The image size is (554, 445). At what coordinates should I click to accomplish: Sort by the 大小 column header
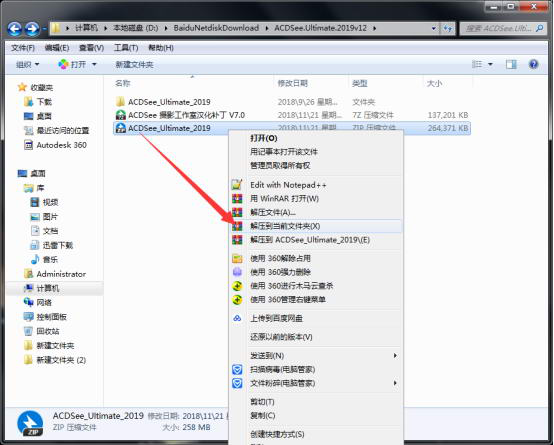(x=434, y=83)
